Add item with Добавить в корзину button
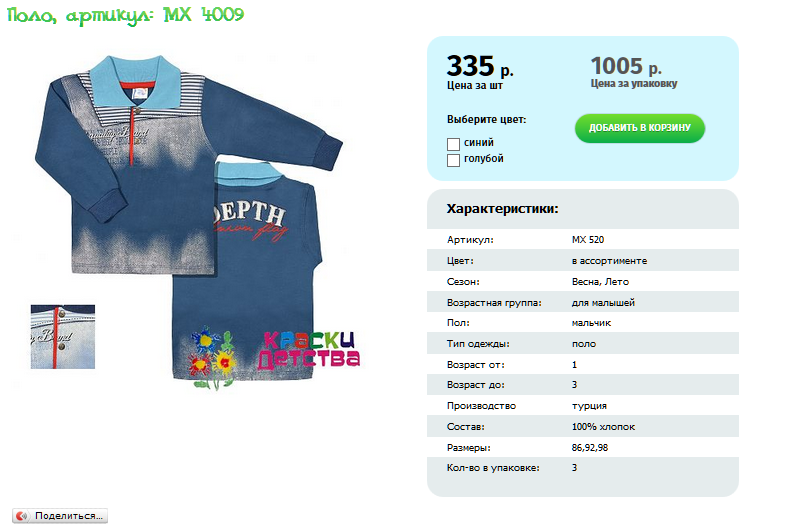This screenshot has width=802, height=528. point(639,128)
